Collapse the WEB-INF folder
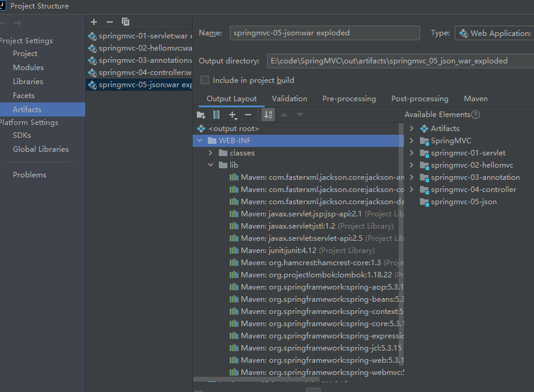The width and height of the screenshot is (534, 392). [x=200, y=141]
